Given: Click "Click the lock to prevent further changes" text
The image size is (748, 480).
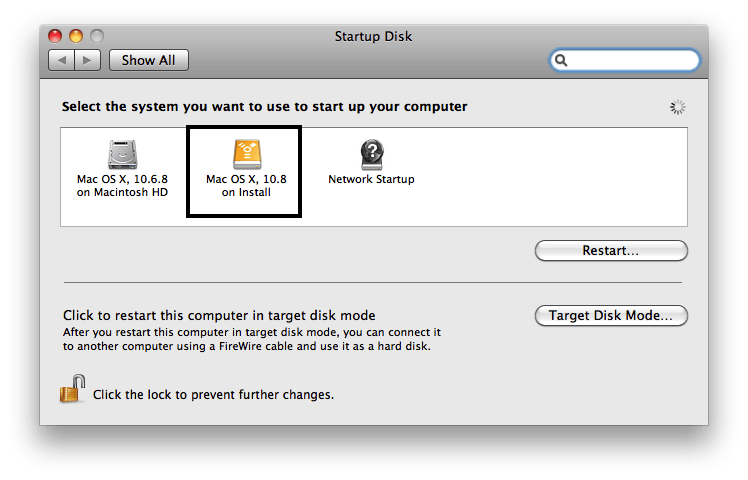Looking at the screenshot, I should coord(213,395).
